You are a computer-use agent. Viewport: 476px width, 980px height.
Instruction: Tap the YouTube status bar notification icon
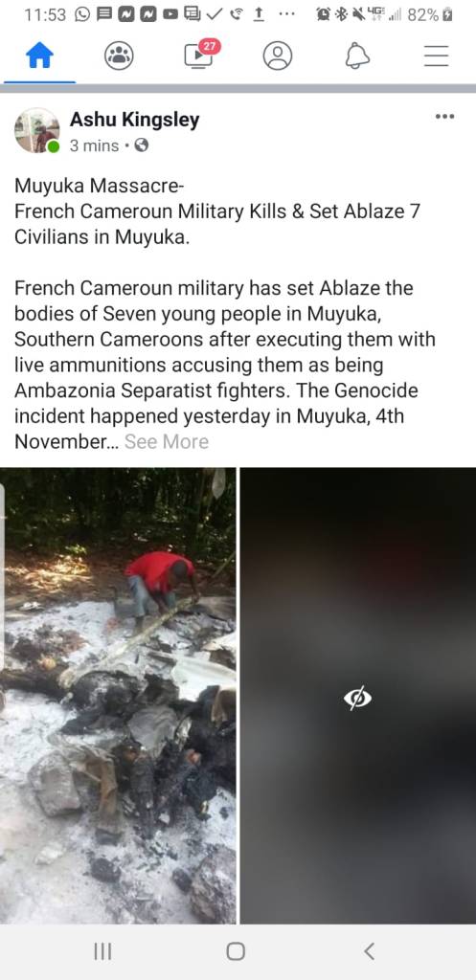170,14
